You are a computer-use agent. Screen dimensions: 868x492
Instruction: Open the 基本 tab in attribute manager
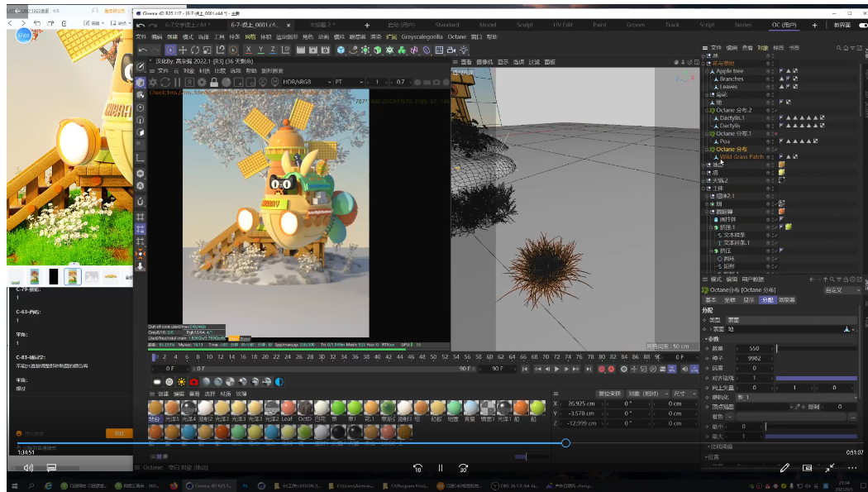point(710,300)
